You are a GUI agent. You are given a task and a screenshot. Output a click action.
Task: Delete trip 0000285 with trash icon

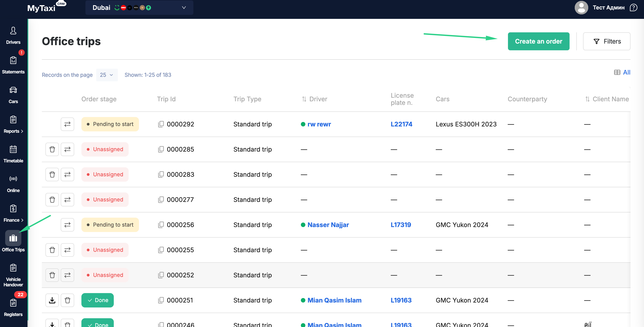tap(52, 149)
